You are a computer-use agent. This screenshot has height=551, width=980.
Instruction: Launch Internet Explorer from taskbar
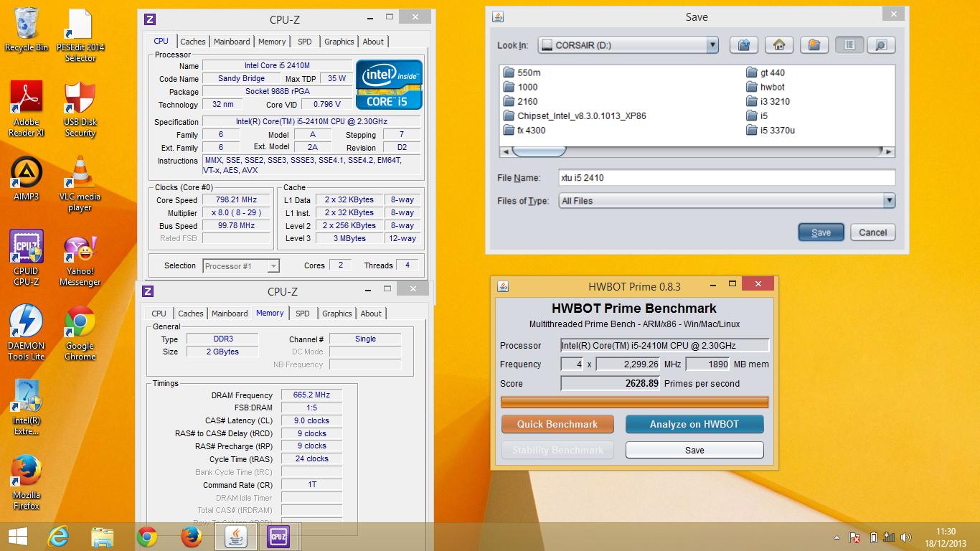(58, 537)
